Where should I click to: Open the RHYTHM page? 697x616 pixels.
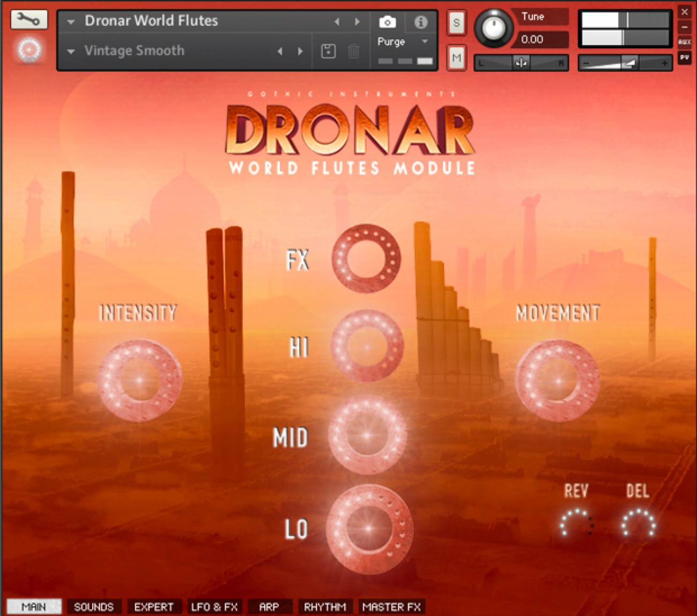327,607
